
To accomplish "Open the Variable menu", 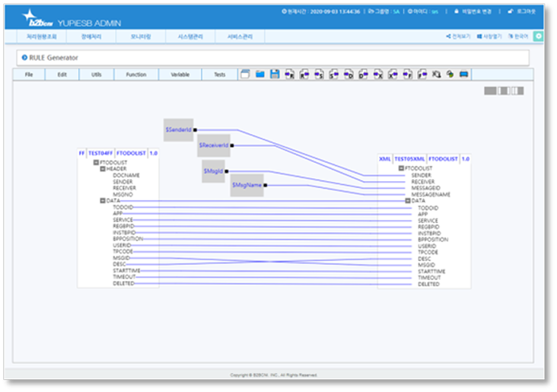I will click(180, 75).
